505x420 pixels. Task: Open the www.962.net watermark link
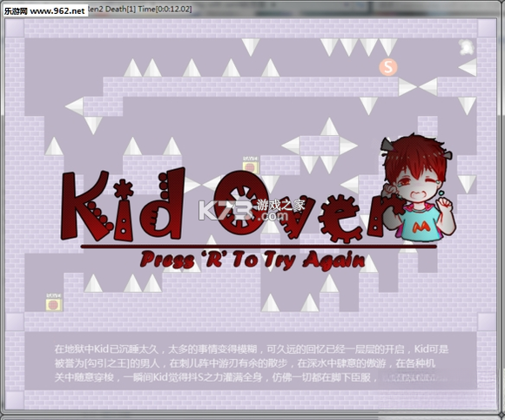tap(57, 11)
